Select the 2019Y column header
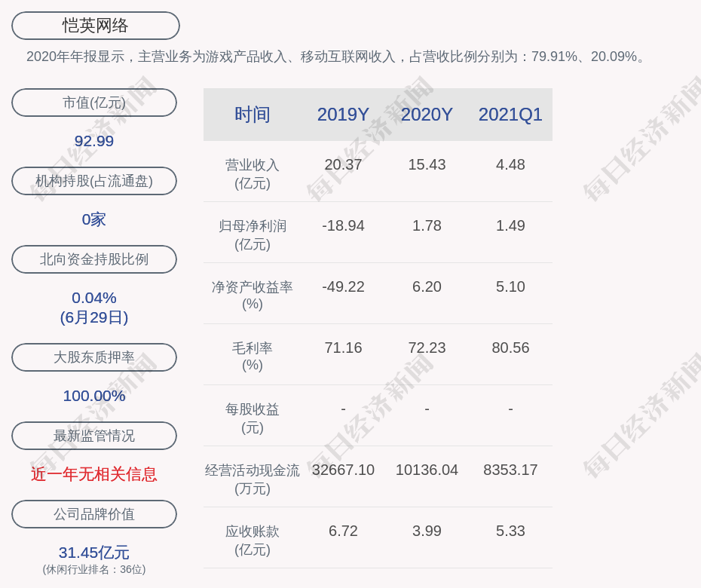Viewport: 701px width, 588px height. 343,115
